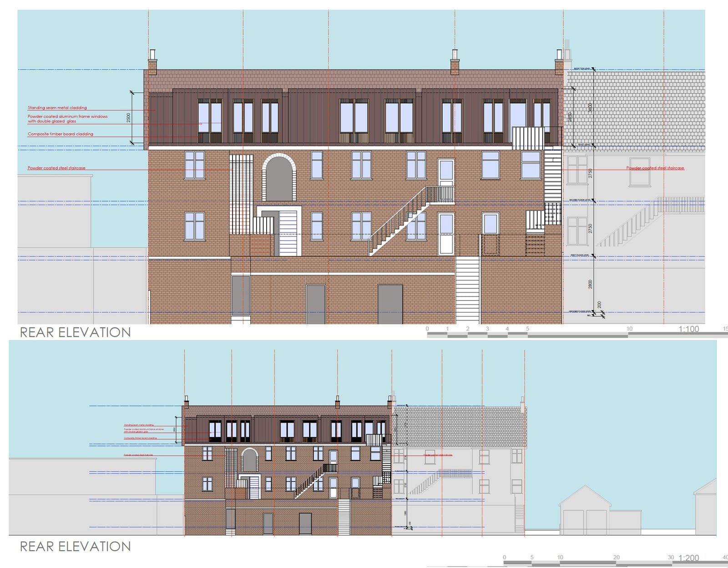The image size is (728, 568).
Task: Click the "Powder coated steel staircase" label over grey neighbouring house
Action: (655, 168)
